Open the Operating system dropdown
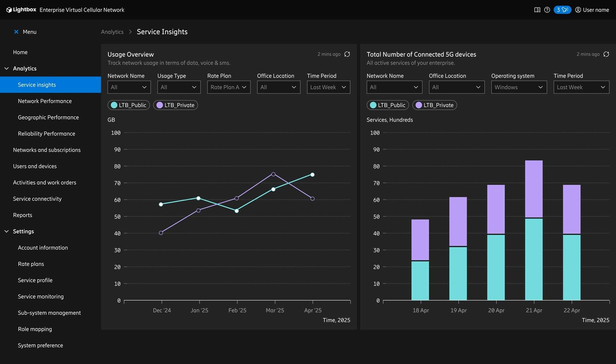 point(519,87)
